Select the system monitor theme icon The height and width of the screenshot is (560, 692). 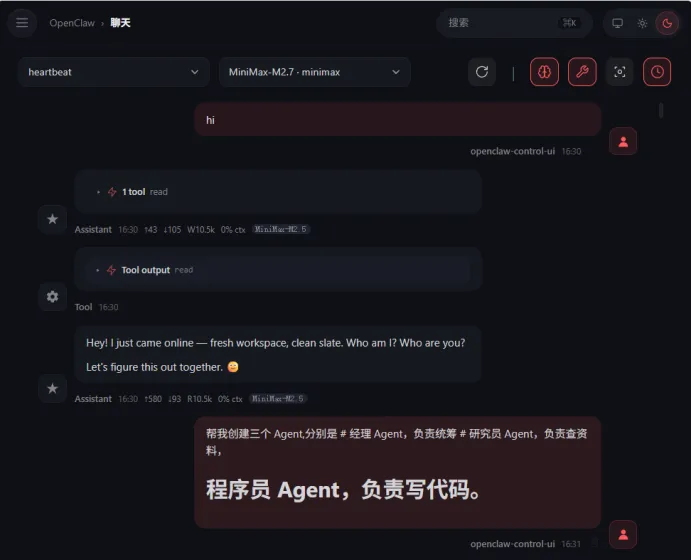[x=617, y=23]
